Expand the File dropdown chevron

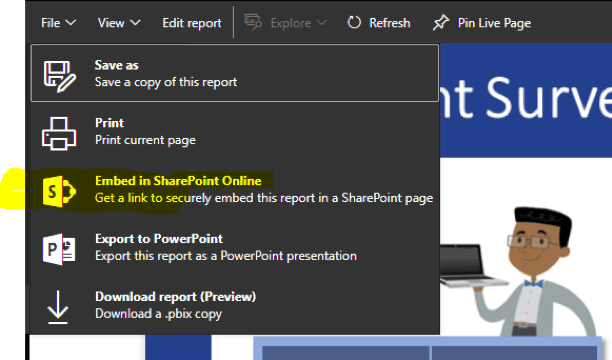[71, 23]
